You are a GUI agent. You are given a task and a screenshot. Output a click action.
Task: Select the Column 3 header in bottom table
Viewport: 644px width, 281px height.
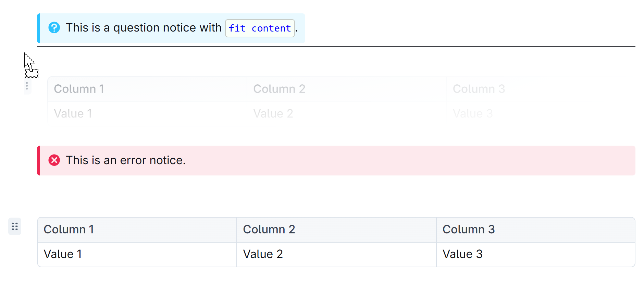tap(536, 230)
